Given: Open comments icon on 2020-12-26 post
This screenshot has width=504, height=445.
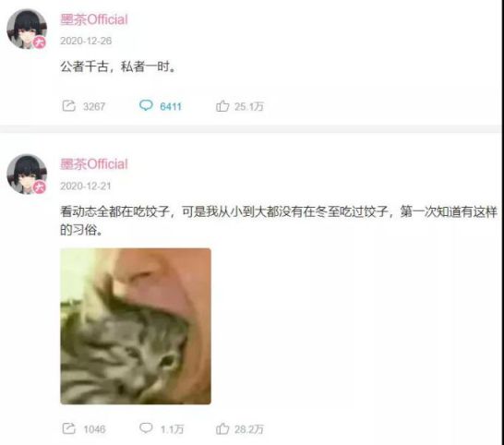Looking at the screenshot, I should click(146, 105).
